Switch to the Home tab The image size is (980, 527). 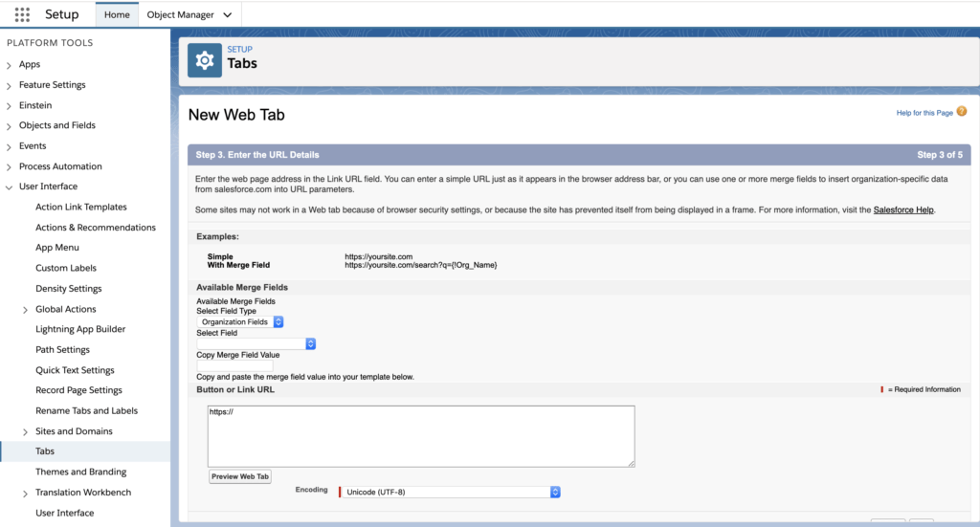117,15
